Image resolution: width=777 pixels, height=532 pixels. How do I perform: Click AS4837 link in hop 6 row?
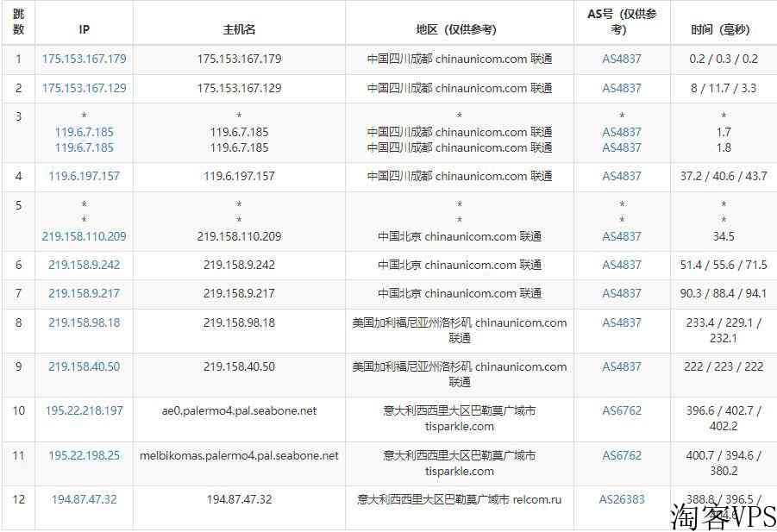622,265
